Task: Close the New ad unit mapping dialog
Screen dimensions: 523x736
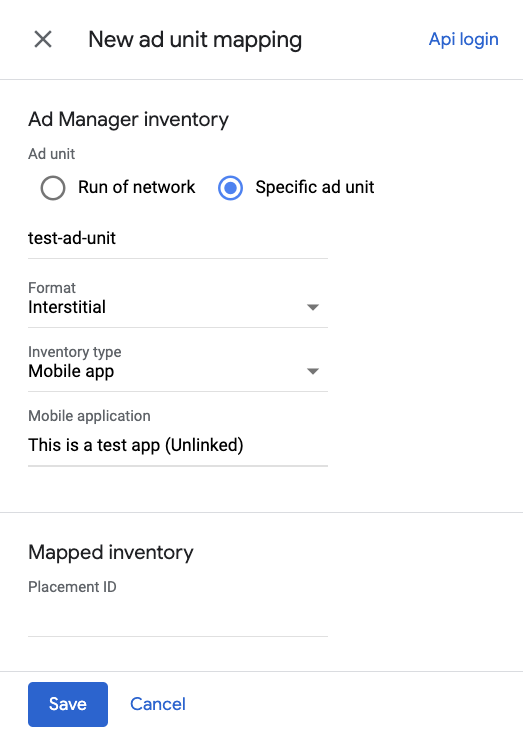Action: coord(43,39)
